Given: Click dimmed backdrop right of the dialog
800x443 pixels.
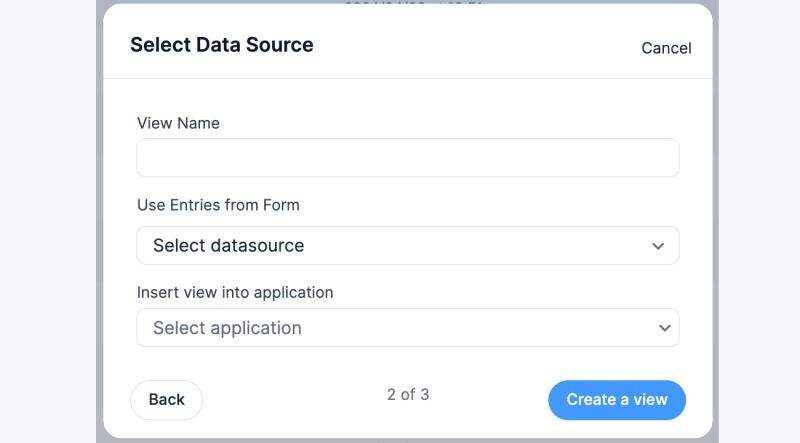Looking at the screenshot, I should [758, 220].
